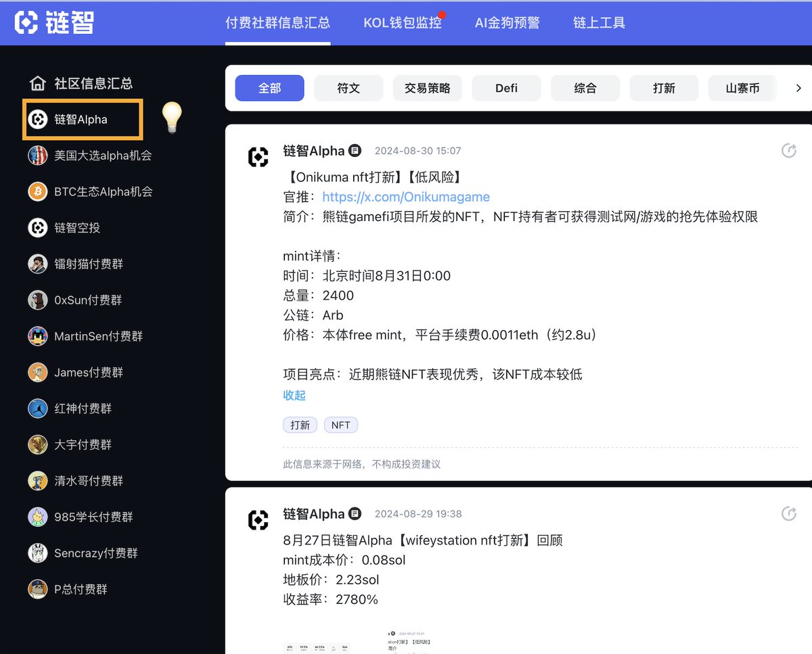Viewport: 812px width, 654px height.
Task: Select disclaimer 此信息来源于网络，不构成投资建议
Action: 361,464
